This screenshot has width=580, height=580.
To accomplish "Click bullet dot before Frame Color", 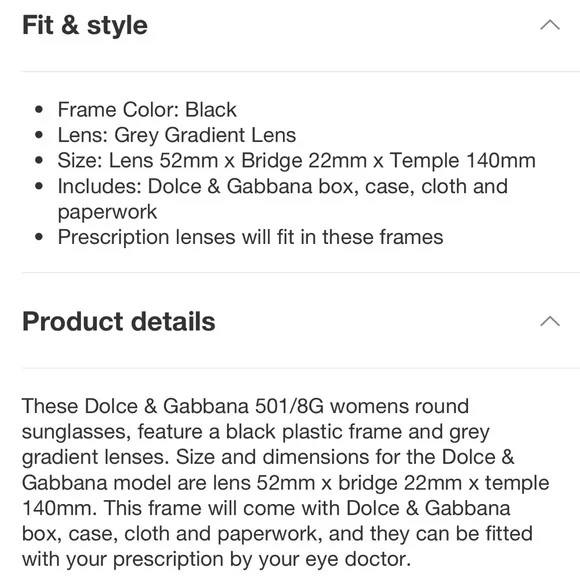I will (39, 110).
